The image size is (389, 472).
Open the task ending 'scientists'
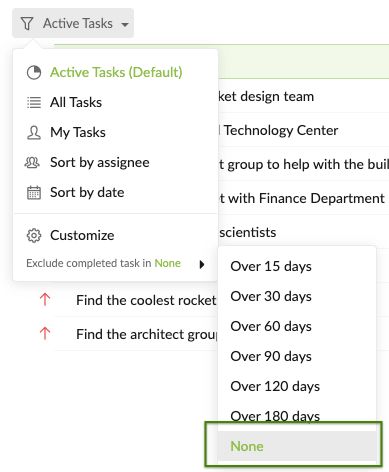(247, 232)
